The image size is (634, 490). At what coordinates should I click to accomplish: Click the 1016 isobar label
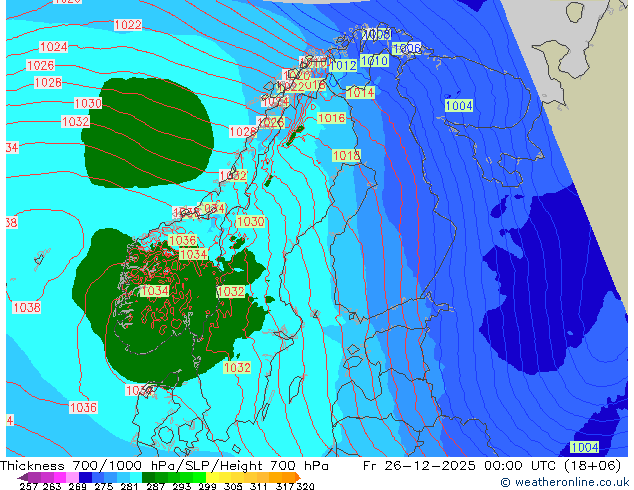click(332, 118)
